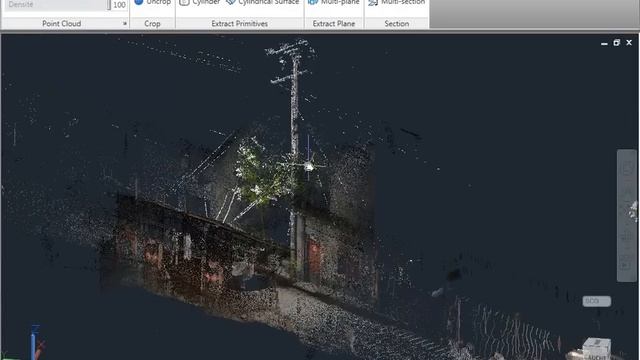Restore down the drawing viewport window
Viewport: 640px width, 360px height.
[616, 42]
